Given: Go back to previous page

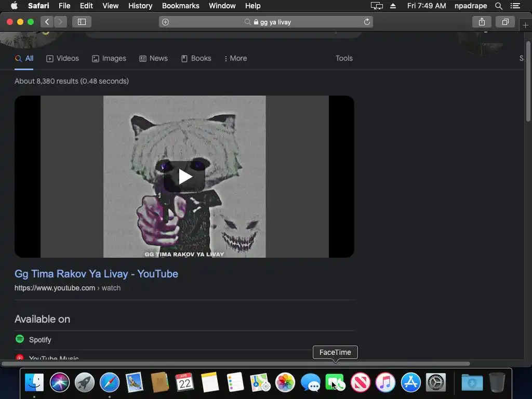Looking at the screenshot, I should [x=47, y=22].
